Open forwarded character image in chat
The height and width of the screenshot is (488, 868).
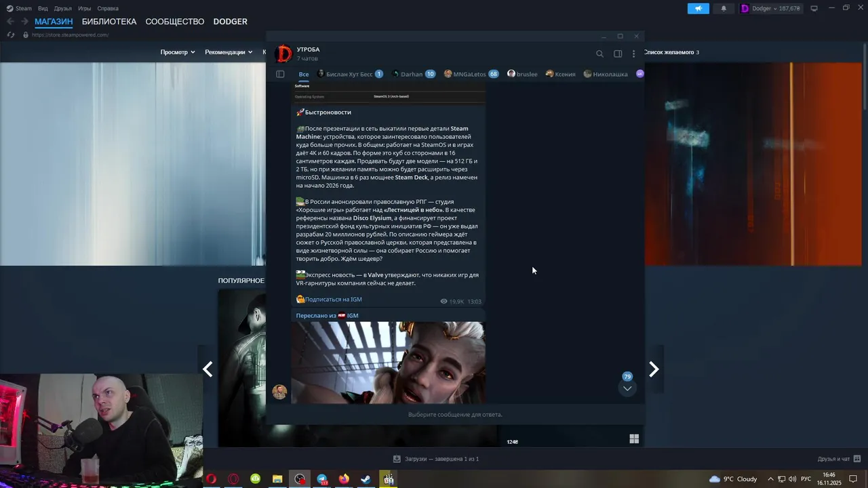click(388, 362)
